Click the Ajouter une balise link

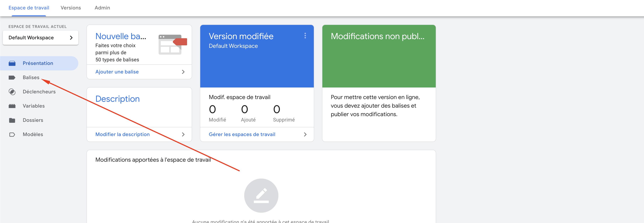click(117, 72)
